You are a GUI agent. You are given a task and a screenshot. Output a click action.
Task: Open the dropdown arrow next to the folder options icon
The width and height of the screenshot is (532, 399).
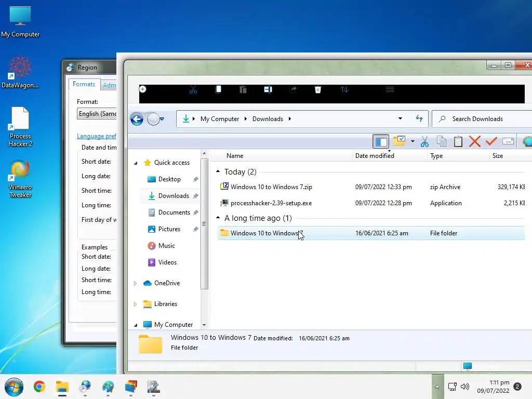point(413,141)
